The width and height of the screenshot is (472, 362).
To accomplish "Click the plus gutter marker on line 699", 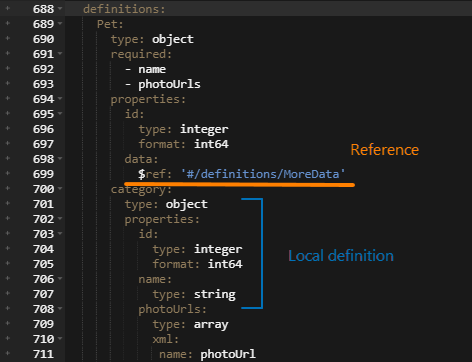I will 8,173.
